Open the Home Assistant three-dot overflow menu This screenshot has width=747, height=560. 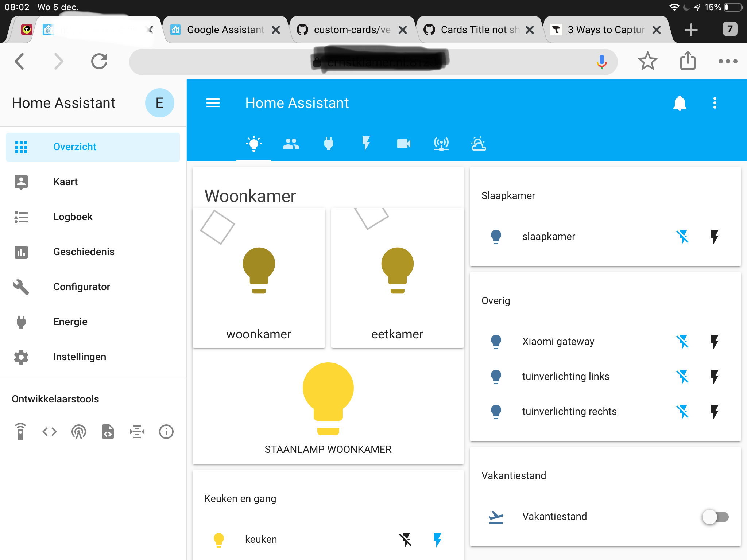(x=715, y=103)
